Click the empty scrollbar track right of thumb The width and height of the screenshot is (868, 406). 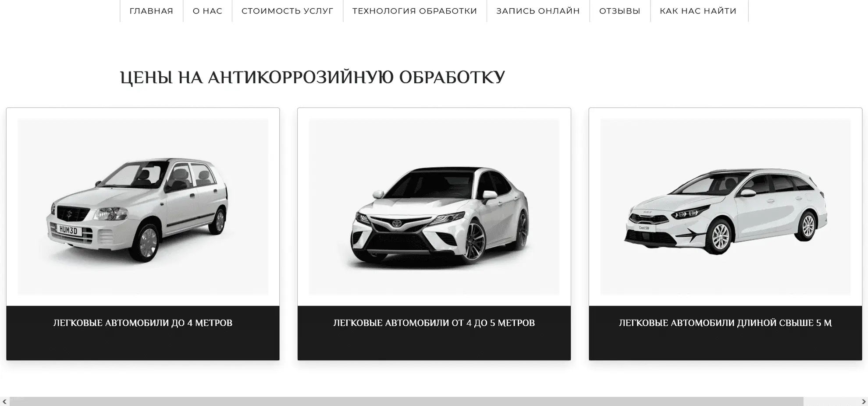pos(831,402)
